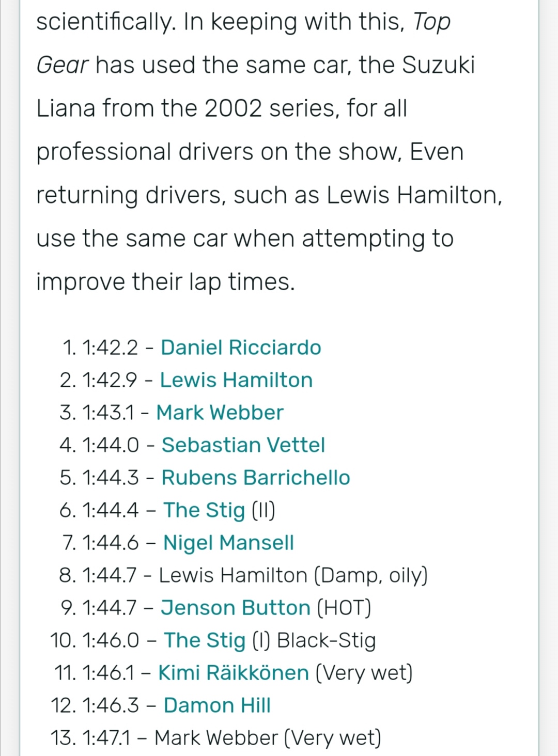The image size is (558, 756).
Task: Click the 1:42.2 lap time text
Action: pyautogui.click(x=110, y=348)
